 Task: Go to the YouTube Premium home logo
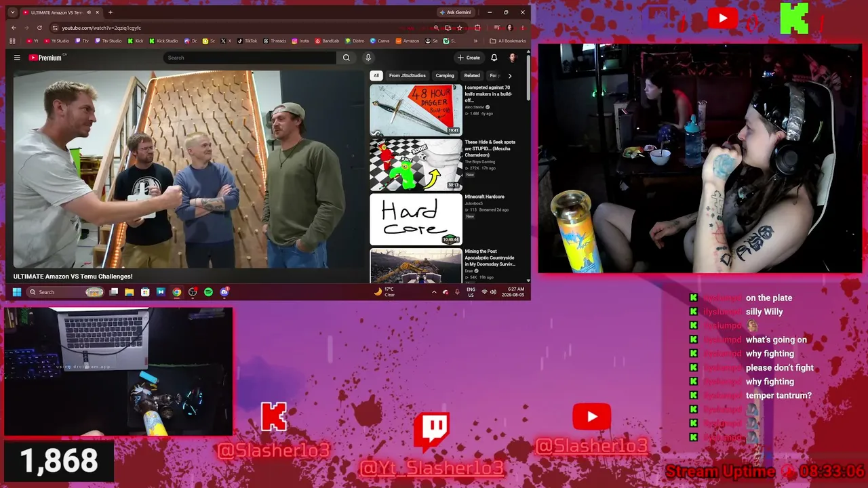[x=45, y=58]
